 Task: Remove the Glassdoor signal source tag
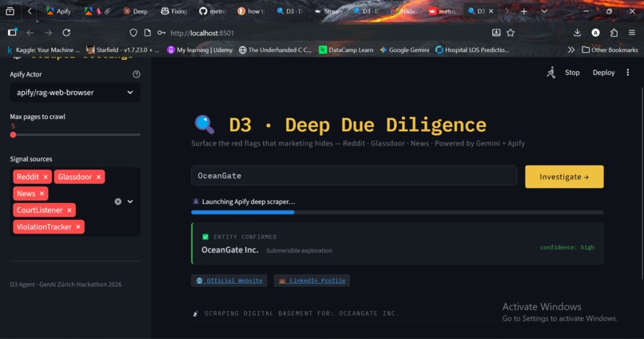98,177
